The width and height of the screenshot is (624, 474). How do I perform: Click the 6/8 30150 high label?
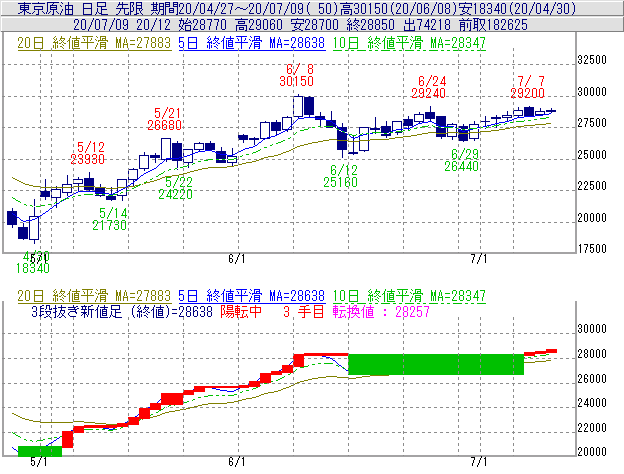[x=296, y=75]
